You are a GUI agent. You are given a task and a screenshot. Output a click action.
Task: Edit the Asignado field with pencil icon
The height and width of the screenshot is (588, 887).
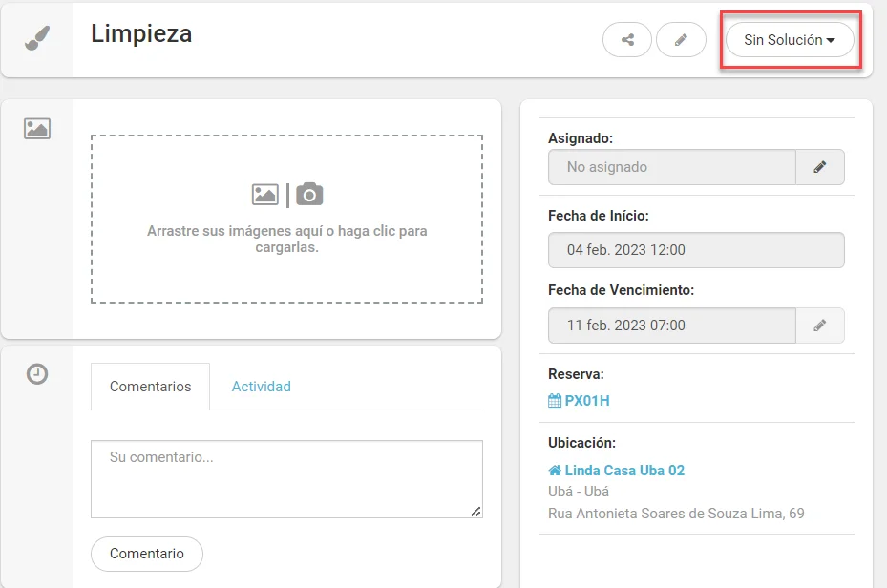[x=819, y=167]
